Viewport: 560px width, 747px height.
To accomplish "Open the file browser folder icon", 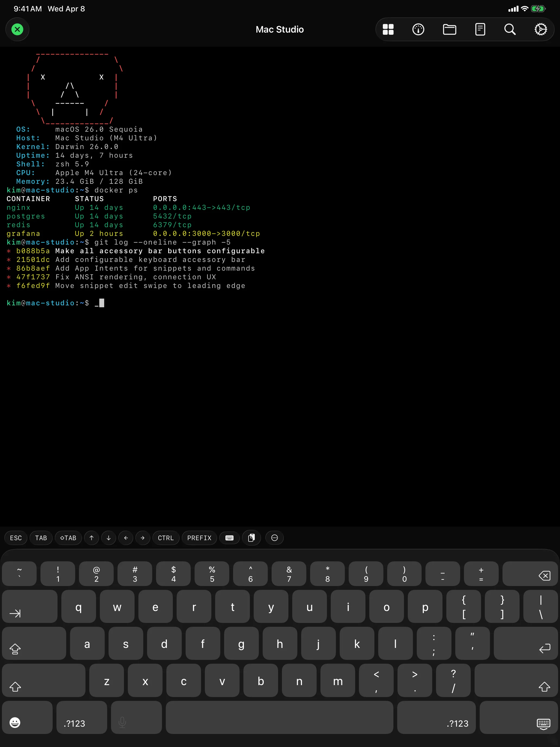I will pos(449,29).
